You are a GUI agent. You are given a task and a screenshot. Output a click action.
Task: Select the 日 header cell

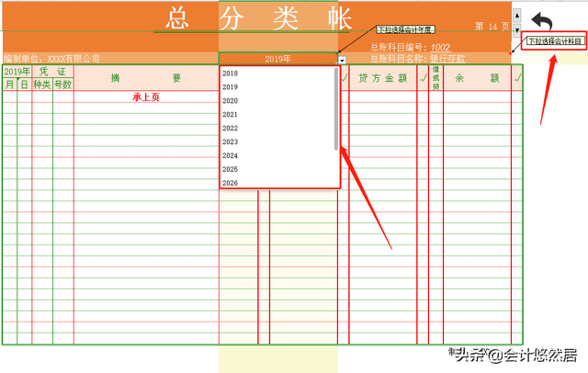(25, 85)
